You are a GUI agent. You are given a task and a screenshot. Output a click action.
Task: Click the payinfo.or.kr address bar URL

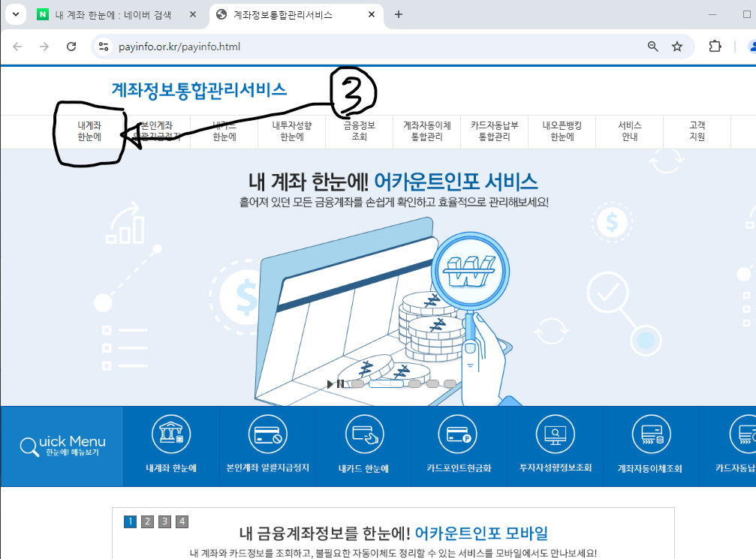179,47
